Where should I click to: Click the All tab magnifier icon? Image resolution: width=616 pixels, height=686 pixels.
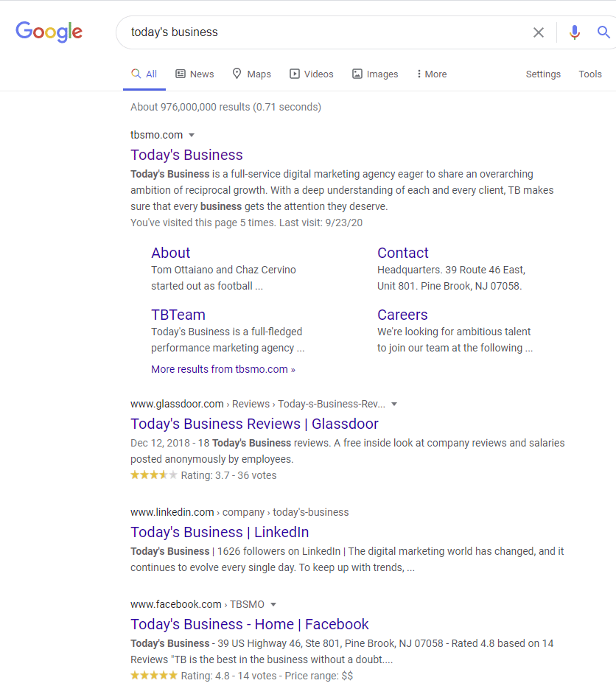pyautogui.click(x=136, y=74)
